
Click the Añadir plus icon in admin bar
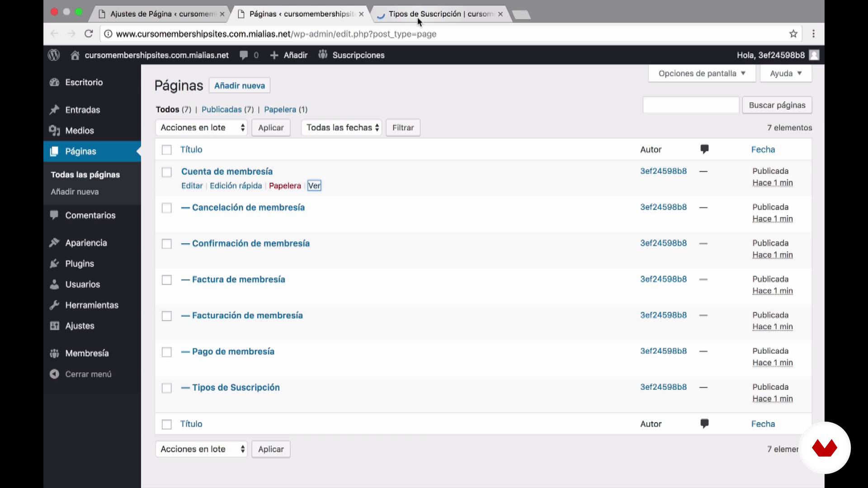coord(274,55)
